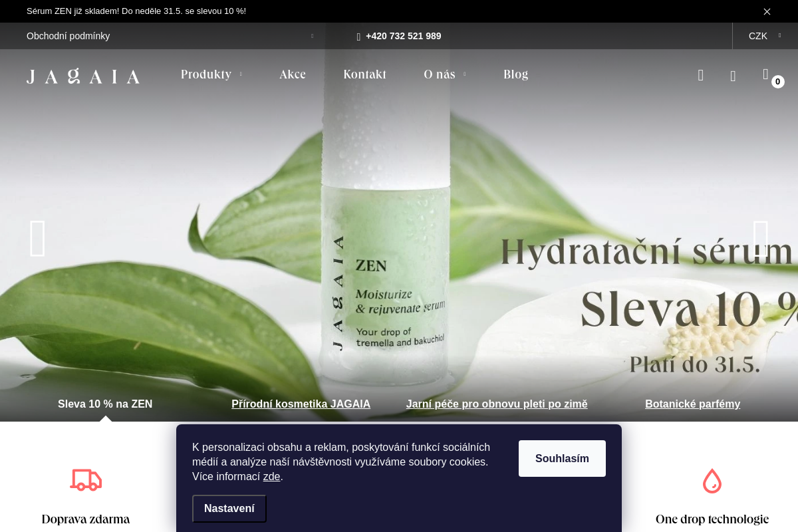This screenshot has width=798, height=532.
Task: Open the Kontakt menu item
Action: pos(364,74)
